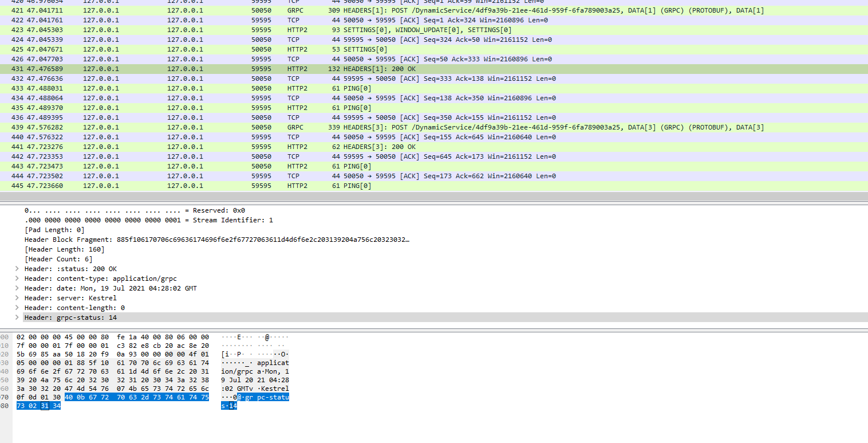Select packet 433 HTTP2 PING[0] row
868x443 pixels.
pos(401,89)
